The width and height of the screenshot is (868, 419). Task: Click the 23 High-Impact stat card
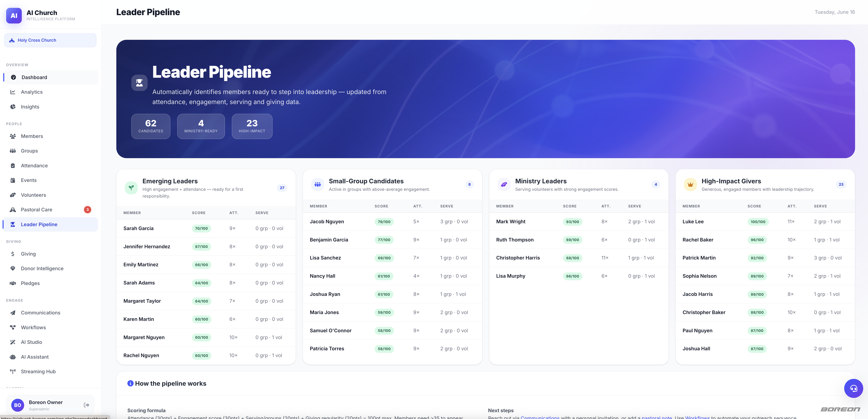252,126
